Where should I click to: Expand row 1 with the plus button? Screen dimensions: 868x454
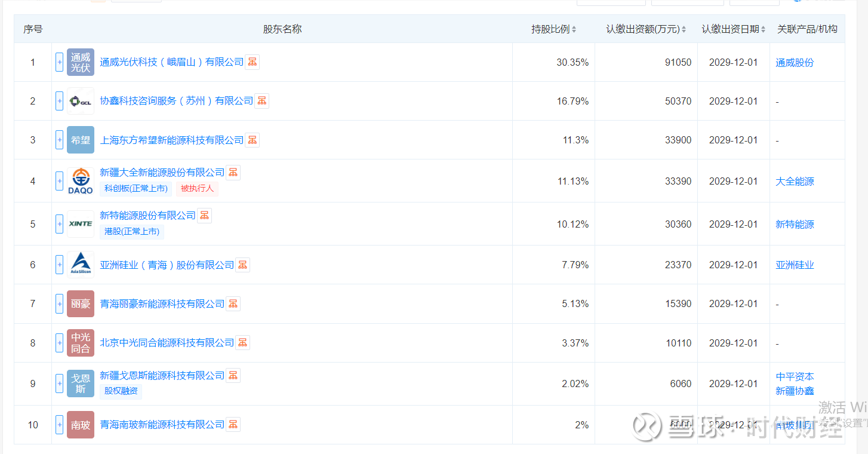60,62
